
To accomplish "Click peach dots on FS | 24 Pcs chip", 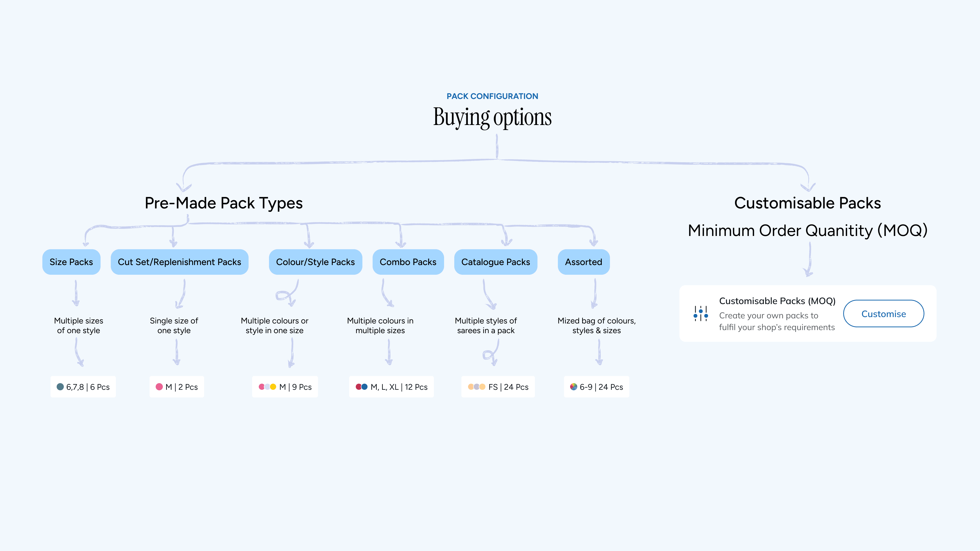I will pyautogui.click(x=477, y=387).
